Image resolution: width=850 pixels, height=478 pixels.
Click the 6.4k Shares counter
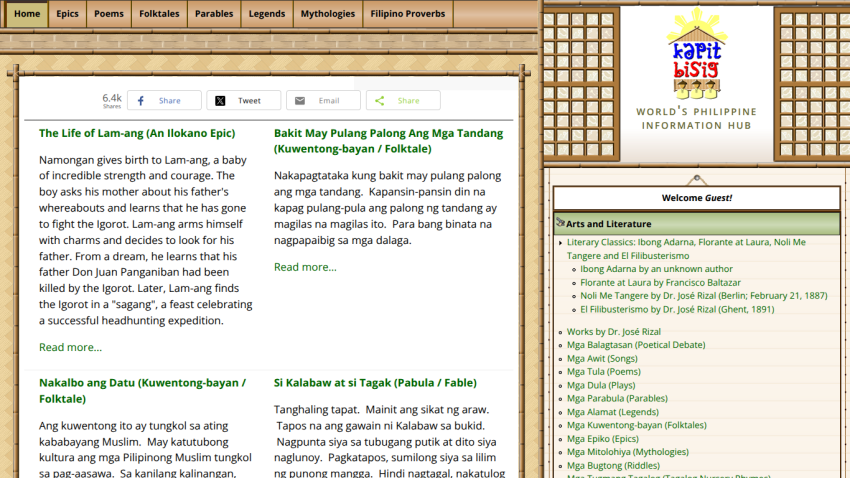[112, 101]
